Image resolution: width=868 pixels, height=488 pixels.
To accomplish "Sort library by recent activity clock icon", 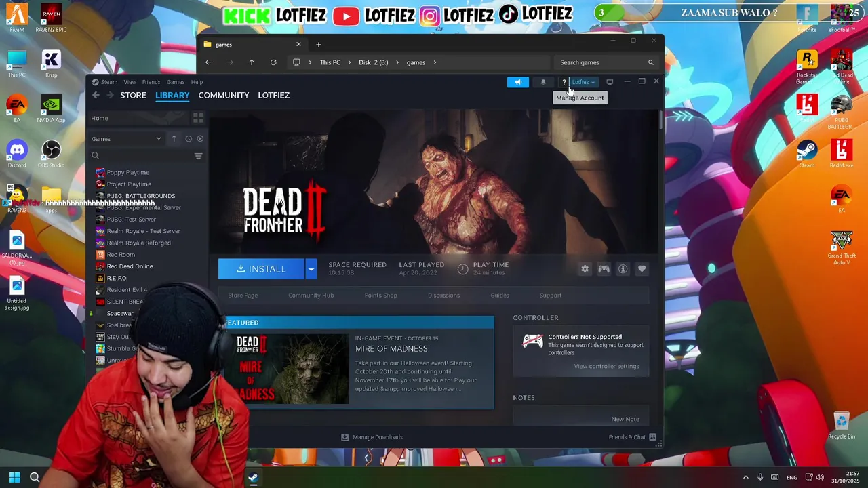I will click(x=189, y=139).
